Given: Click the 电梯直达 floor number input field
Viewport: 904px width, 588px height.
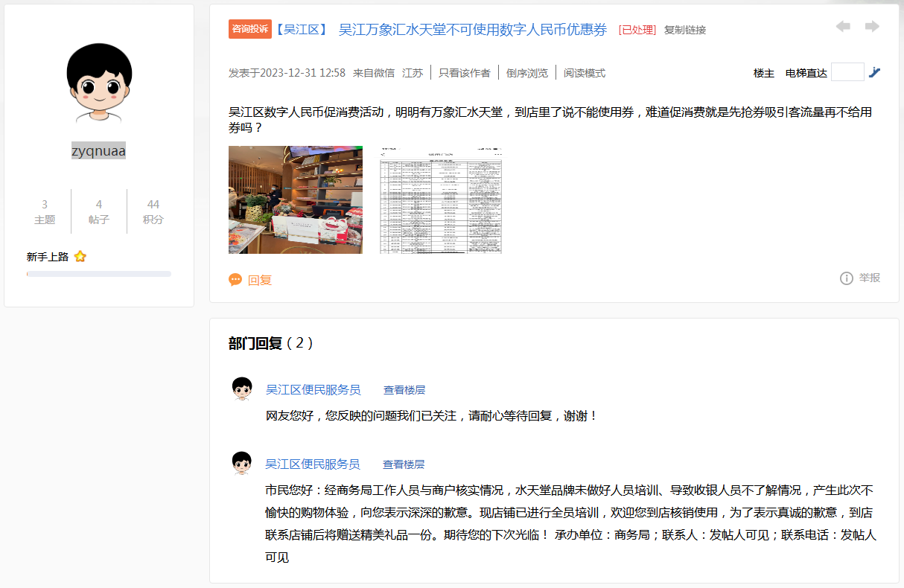Looking at the screenshot, I should coord(847,72).
